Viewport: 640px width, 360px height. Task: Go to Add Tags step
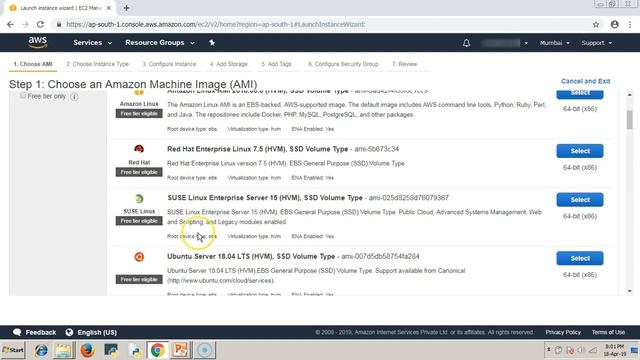point(276,64)
